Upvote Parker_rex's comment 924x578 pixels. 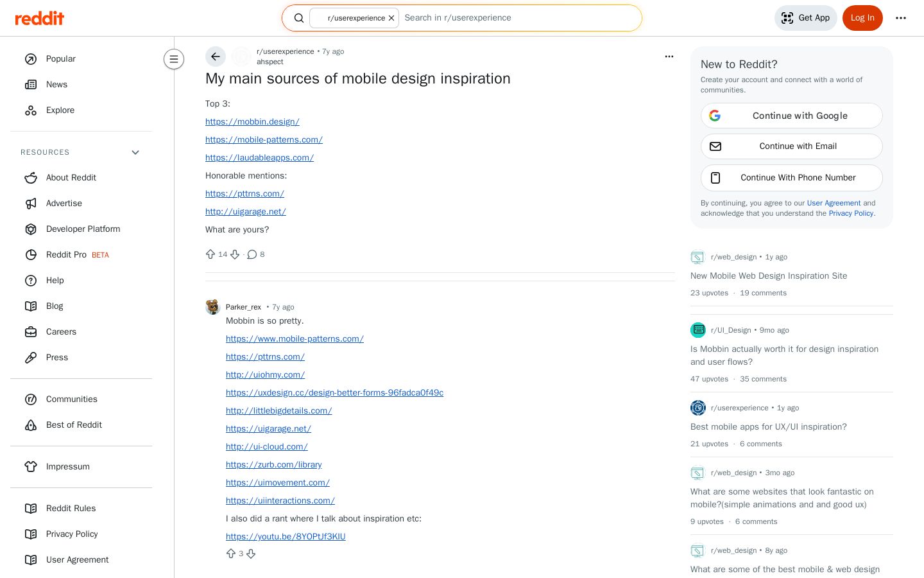[231, 554]
